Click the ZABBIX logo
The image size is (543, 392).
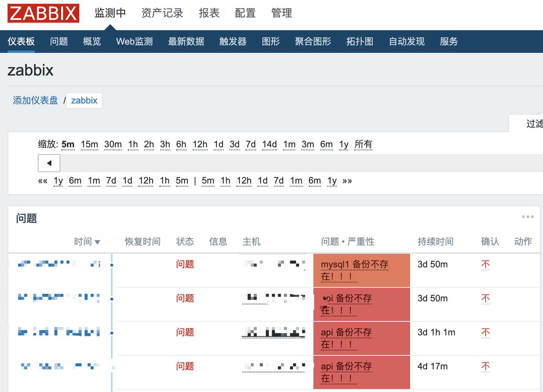43,13
